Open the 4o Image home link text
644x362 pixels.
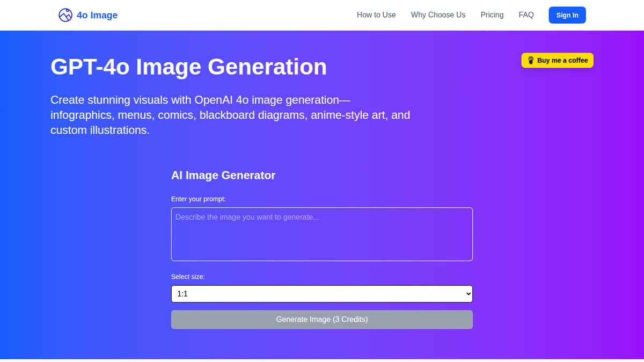97,15
